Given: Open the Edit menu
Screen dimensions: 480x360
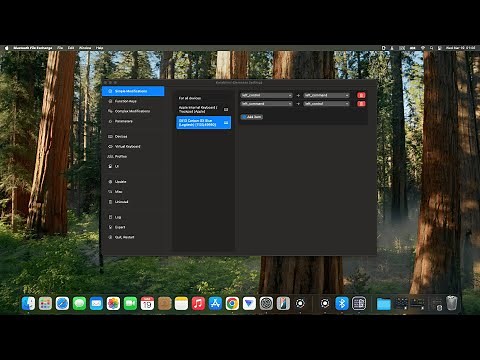Looking at the screenshot, I should (x=71, y=48).
